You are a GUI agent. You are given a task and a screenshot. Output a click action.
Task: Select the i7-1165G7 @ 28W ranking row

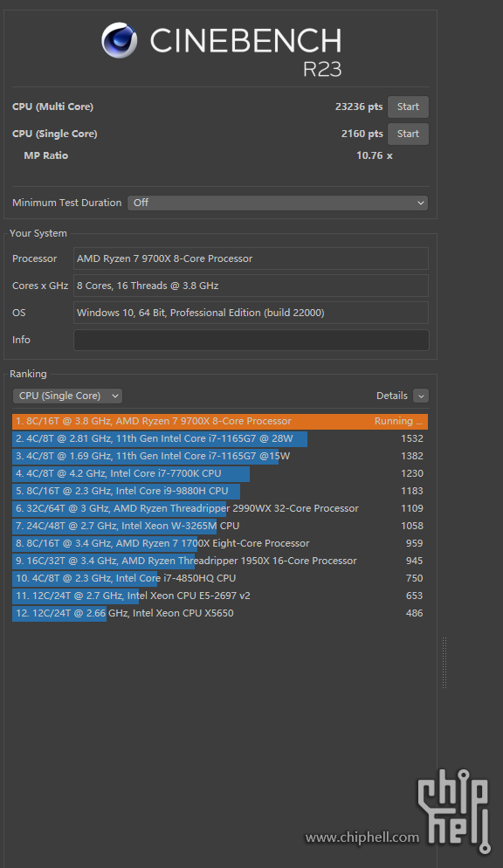(220, 438)
